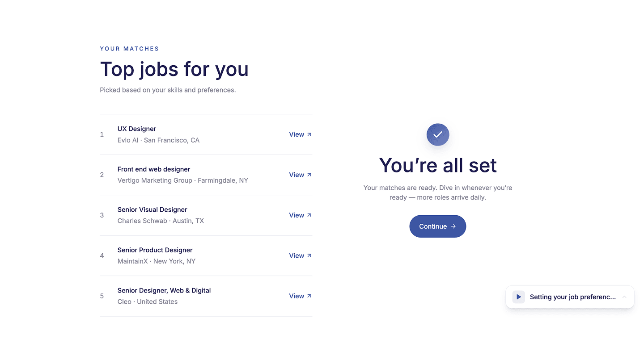Click the play icon in job preferences widget
Image resolution: width=644 pixels, height=347 pixels.
pos(519,297)
